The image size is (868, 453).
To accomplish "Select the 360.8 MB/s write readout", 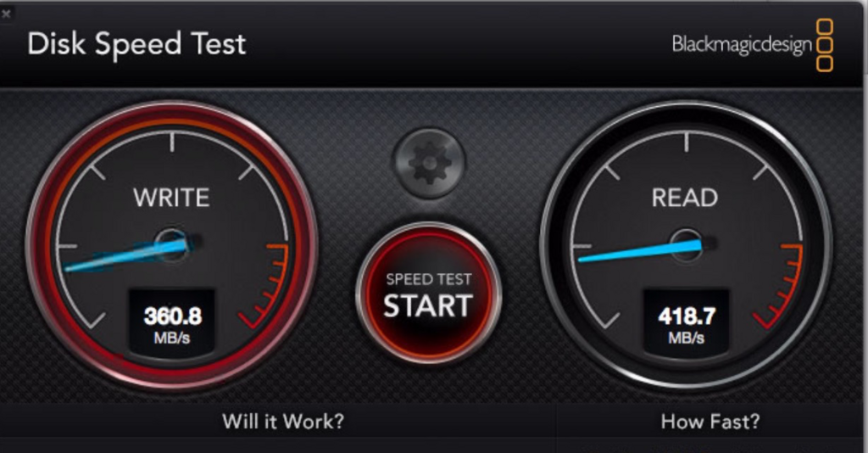I will pyautogui.click(x=172, y=323).
